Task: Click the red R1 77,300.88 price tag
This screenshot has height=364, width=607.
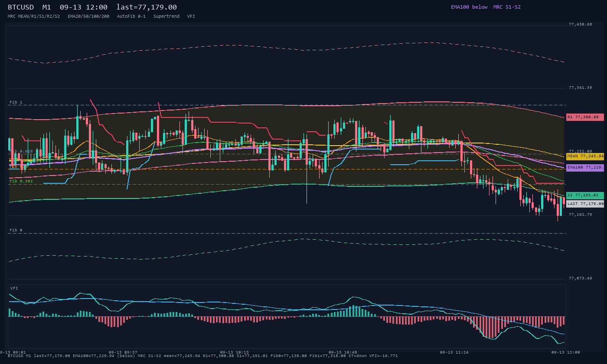Action: (585, 117)
